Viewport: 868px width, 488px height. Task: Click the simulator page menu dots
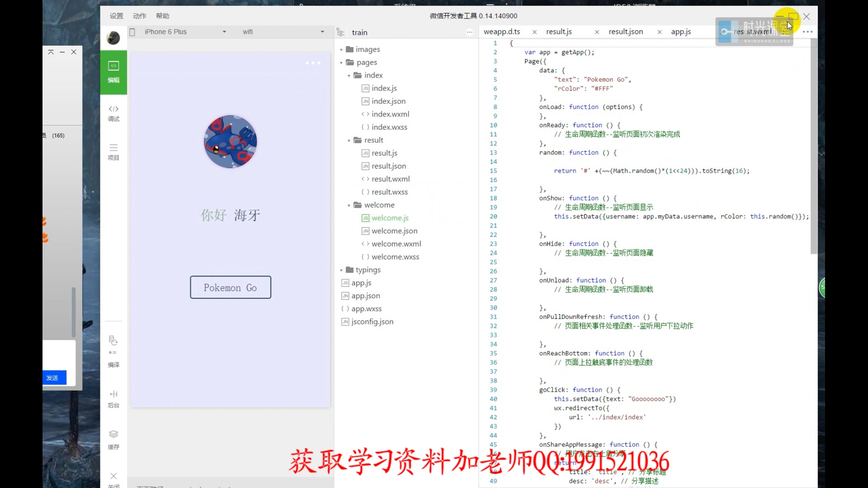pyautogui.click(x=313, y=63)
